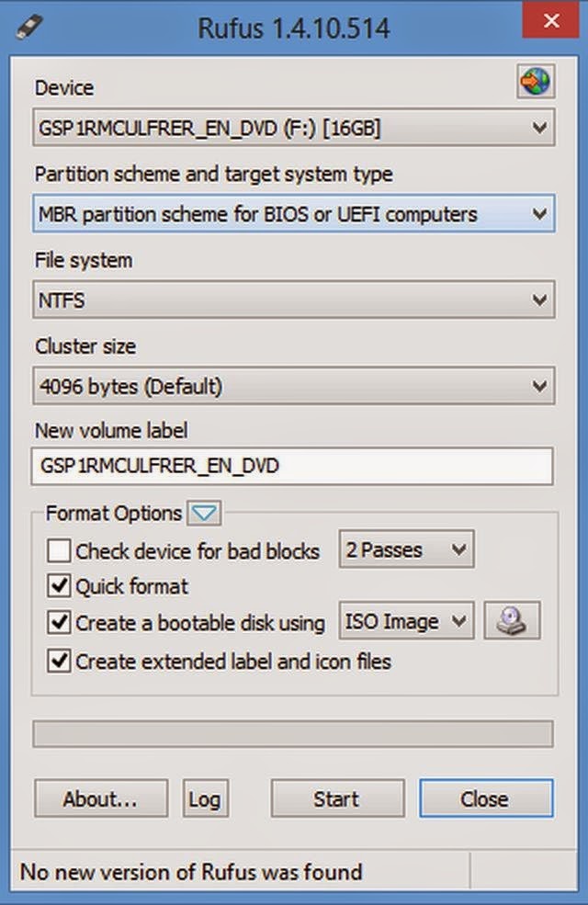Open the Device dropdown list
The width and height of the screenshot is (588, 905).
point(294,127)
